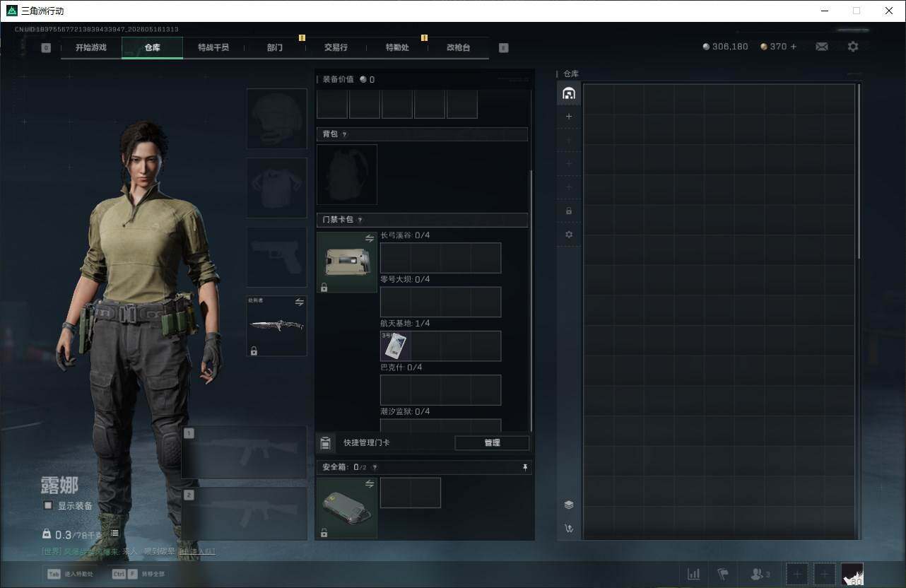Show help for 门禁卡包 section
This screenshot has width=906, height=588.
pos(360,220)
